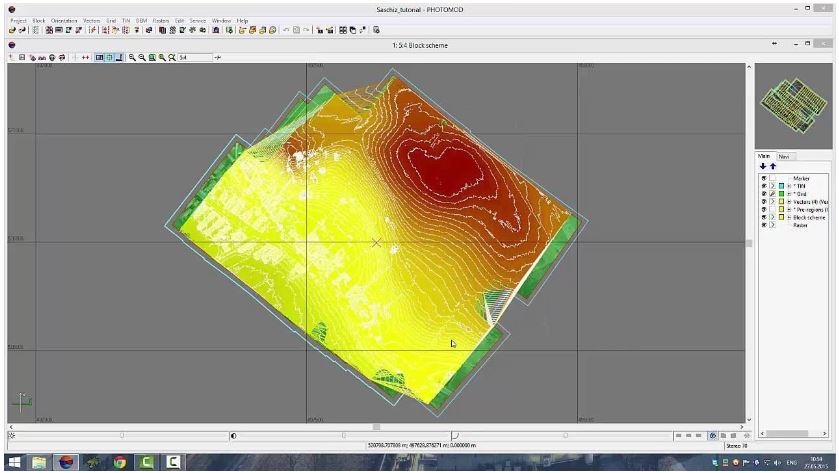Screen dimensions: 839x473
Task: Open Google Chrome from the taskbar
Action: [x=119, y=463]
